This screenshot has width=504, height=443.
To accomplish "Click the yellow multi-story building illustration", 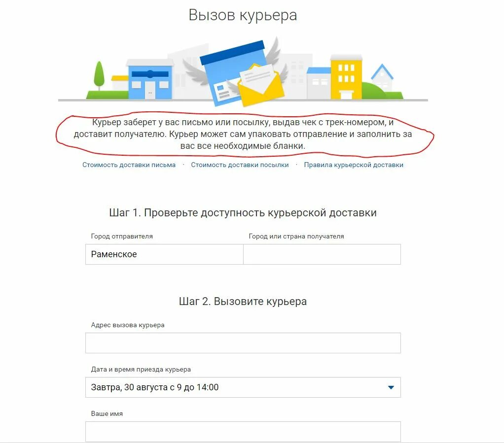I will click(346, 77).
